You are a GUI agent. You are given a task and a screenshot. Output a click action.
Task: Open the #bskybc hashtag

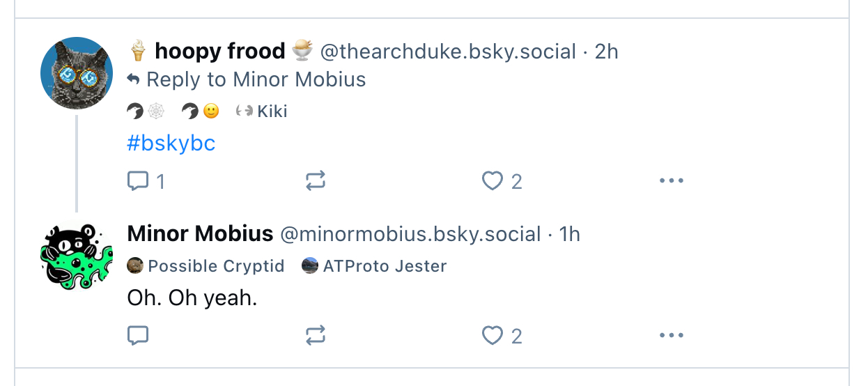tap(171, 144)
